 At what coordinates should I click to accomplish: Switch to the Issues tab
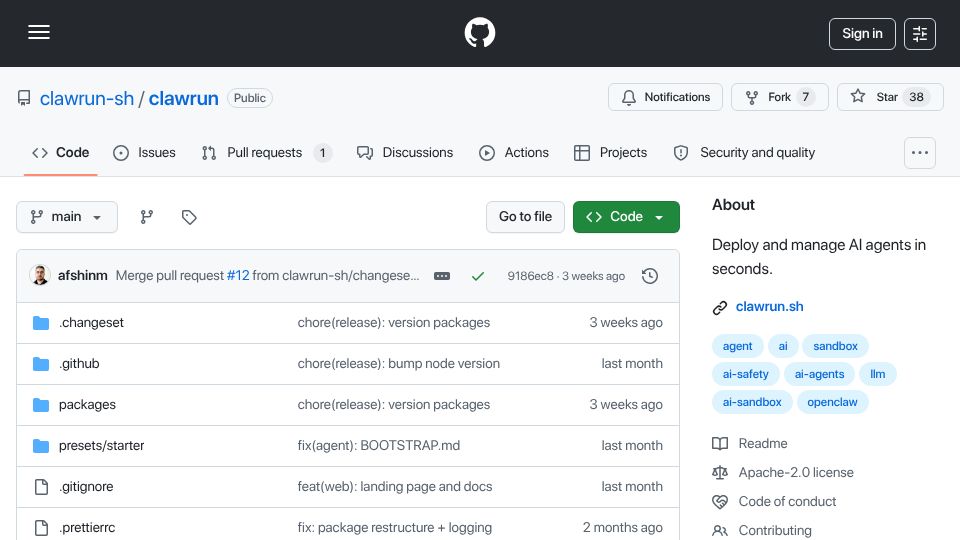click(x=144, y=152)
